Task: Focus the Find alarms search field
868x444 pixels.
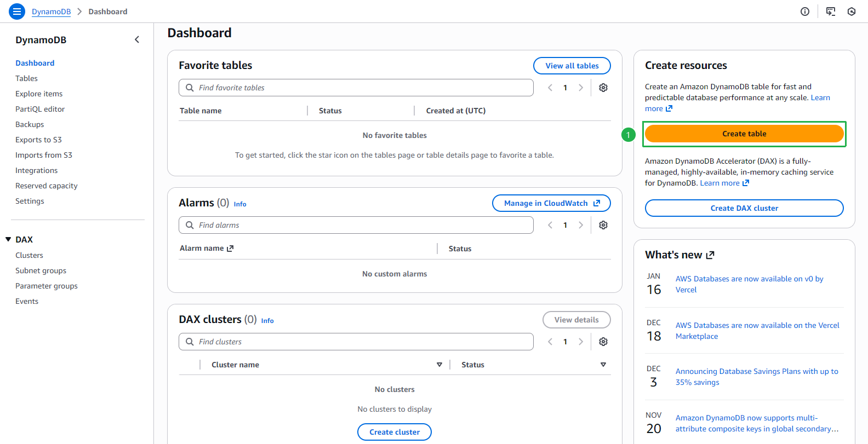Action: [356, 225]
